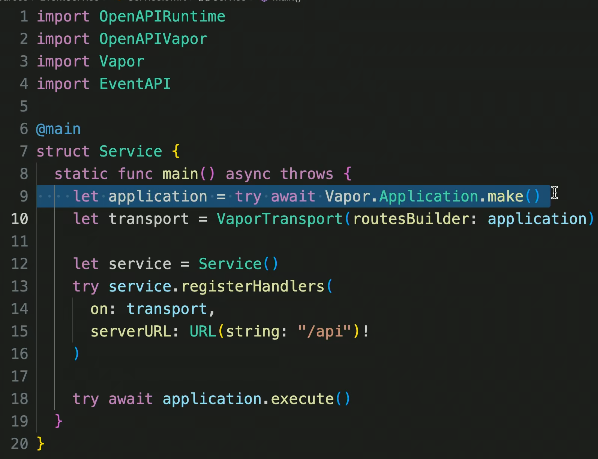Screen dimensions: 598x459
Task: Select line 1 via its line number
Action: [x=24, y=16]
